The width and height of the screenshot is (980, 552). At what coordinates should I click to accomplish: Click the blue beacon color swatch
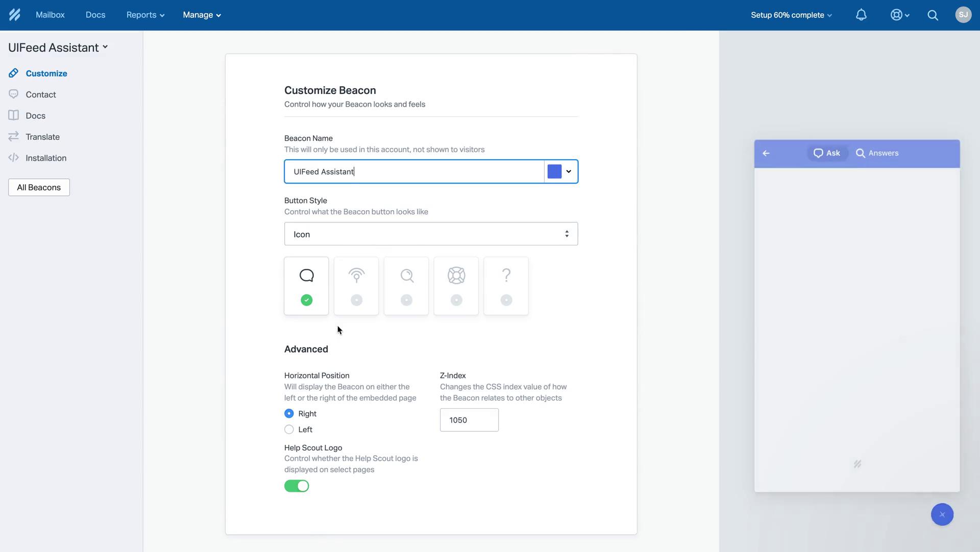(x=555, y=171)
